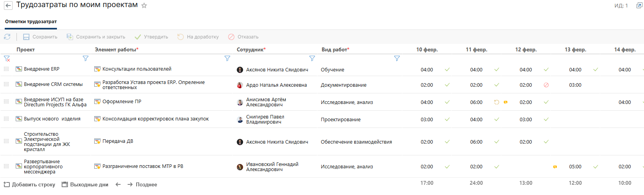Click avatar of Ардо Наталья Алексеевна
The height and width of the screenshot is (195, 644).
[240, 85]
